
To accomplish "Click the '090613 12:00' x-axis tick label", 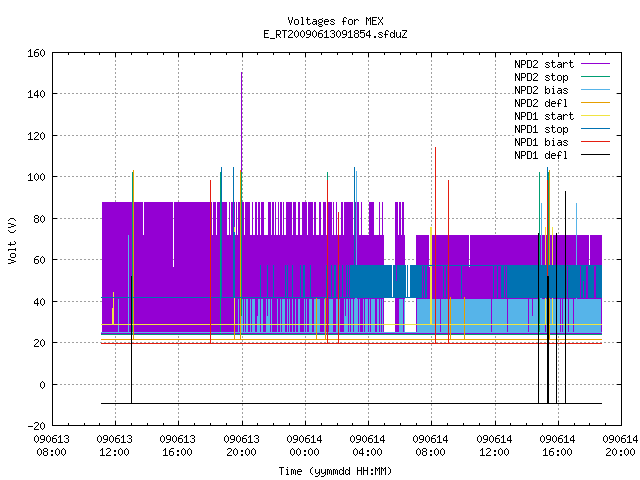I will [x=115, y=446].
